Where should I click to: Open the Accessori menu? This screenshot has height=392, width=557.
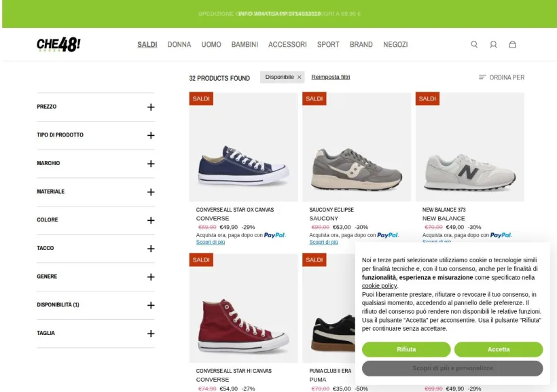(x=287, y=44)
